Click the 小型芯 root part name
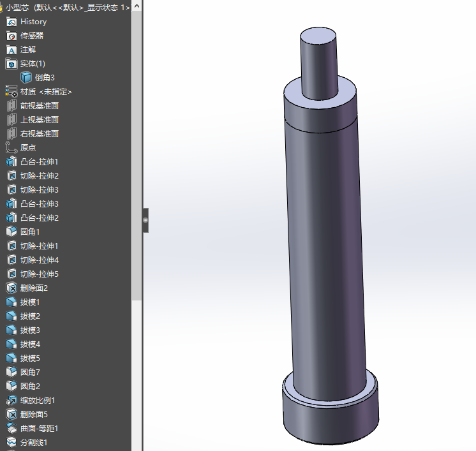The height and width of the screenshot is (451, 476). point(17,8)
